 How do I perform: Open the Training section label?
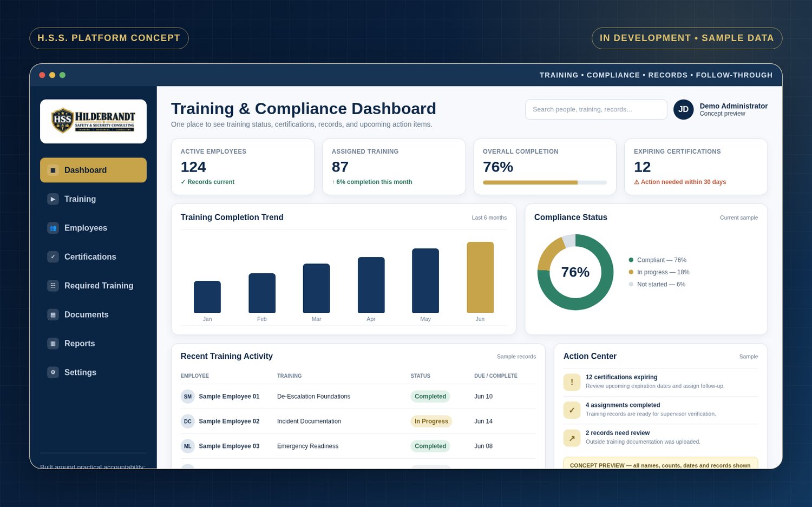pyautogui.click(x=80, y=199)
